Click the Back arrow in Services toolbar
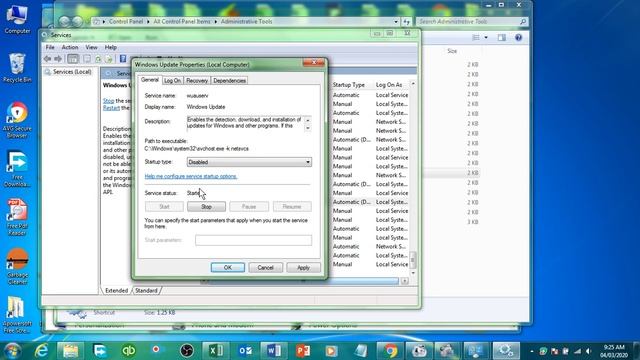 (47, 59)
